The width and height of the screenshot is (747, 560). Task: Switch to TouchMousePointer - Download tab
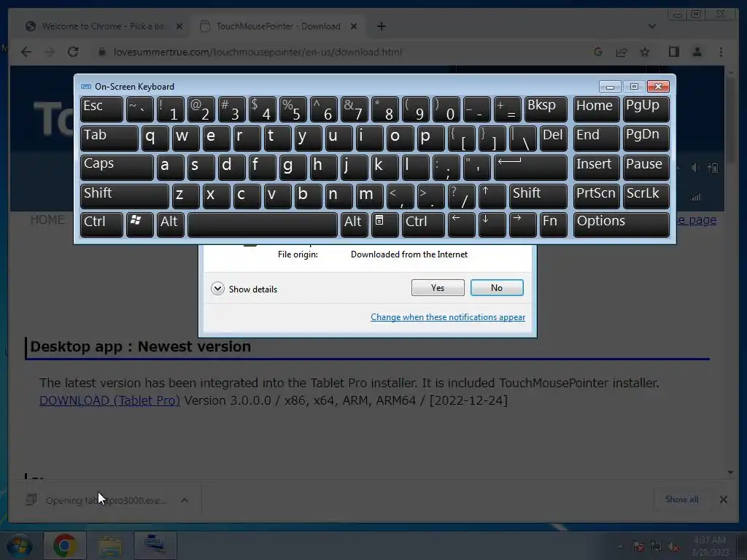click(278, 26)
